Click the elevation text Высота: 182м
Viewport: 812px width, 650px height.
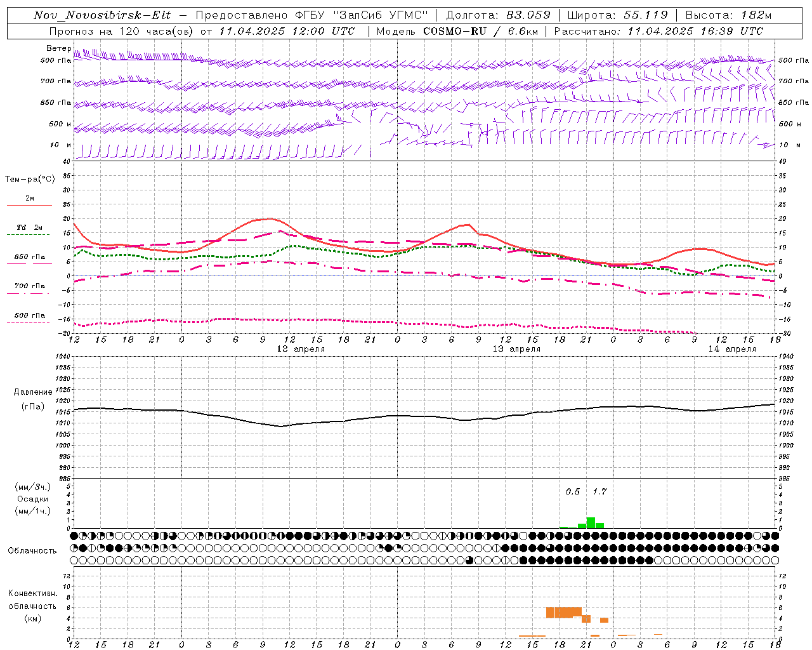click(x=728, y=15)
